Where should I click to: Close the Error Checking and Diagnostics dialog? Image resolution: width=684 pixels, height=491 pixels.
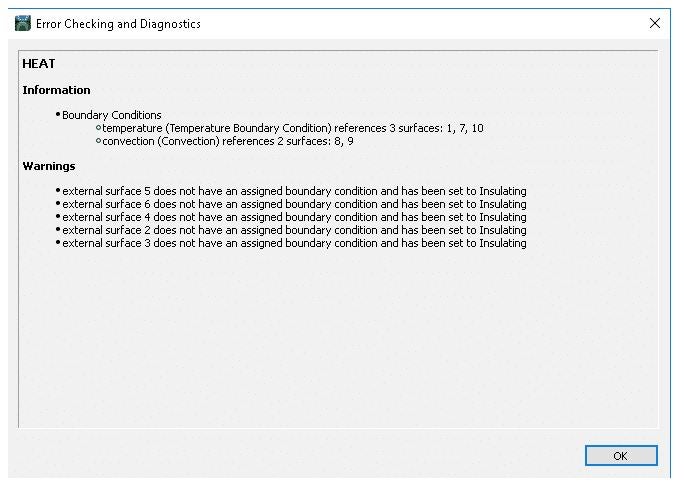655,23
